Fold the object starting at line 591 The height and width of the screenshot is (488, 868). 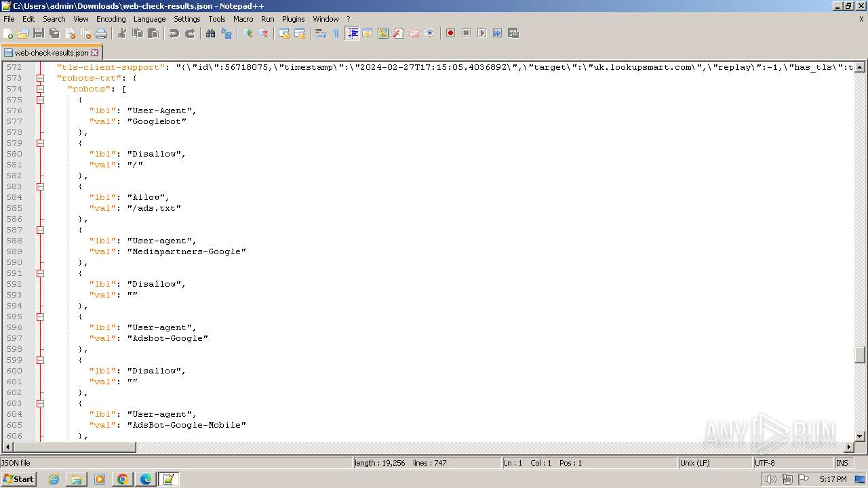click(41, 273)
